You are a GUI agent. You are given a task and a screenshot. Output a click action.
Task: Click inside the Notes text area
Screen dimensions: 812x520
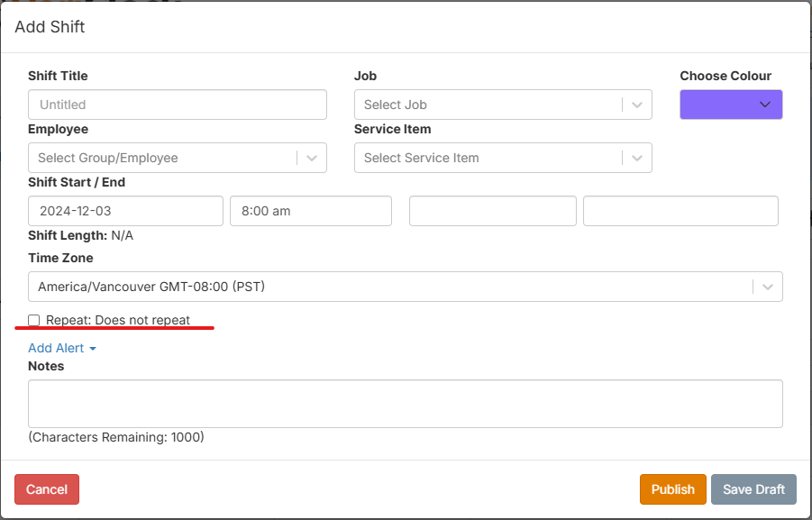pyautogui.click(x=406, y=403)
